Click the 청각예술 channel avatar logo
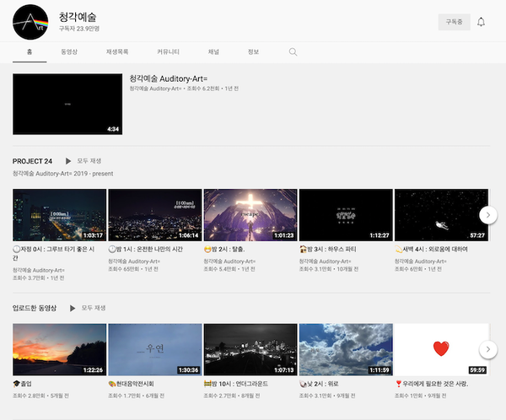The image size is (506, 420). click(30, 22)
